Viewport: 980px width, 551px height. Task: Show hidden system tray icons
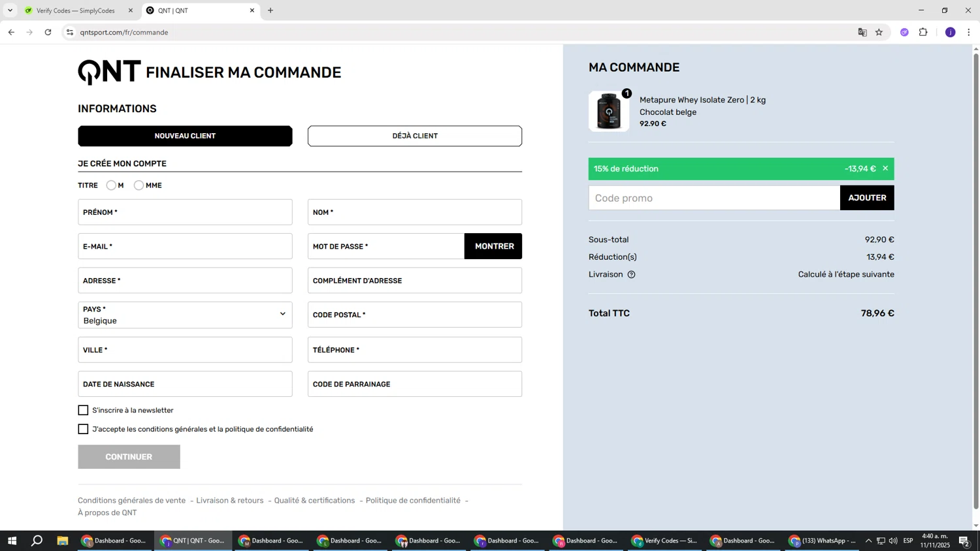868,541
